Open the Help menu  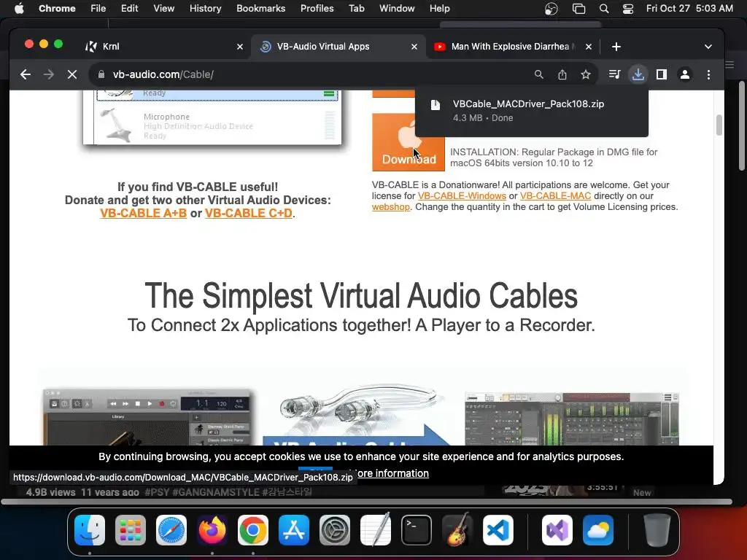tap(439, 8)
